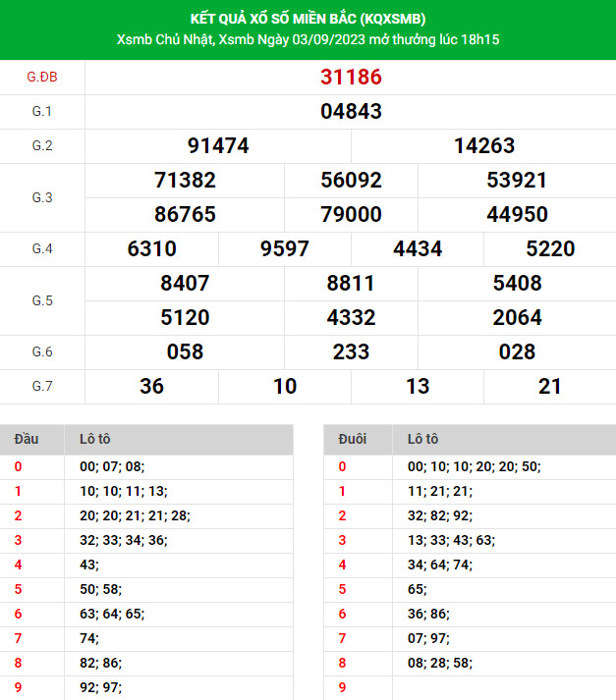Screen dimensions: 616x700
Task: Click Đuôi row 08; 28; 58;
Action: (470, 664)
